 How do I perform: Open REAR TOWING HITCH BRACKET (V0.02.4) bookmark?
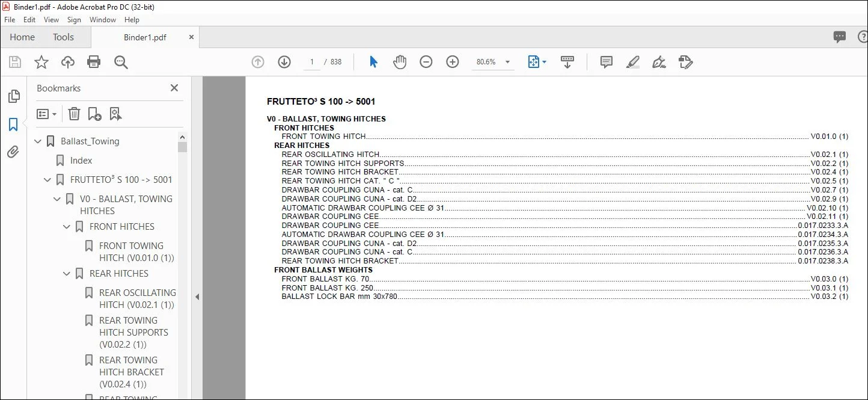132,372
